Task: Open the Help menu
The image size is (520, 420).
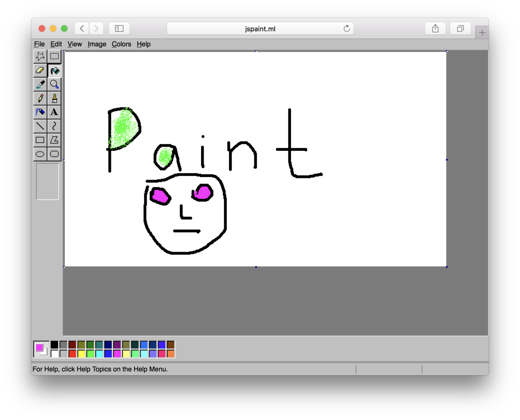Action: tap(143, 44)
